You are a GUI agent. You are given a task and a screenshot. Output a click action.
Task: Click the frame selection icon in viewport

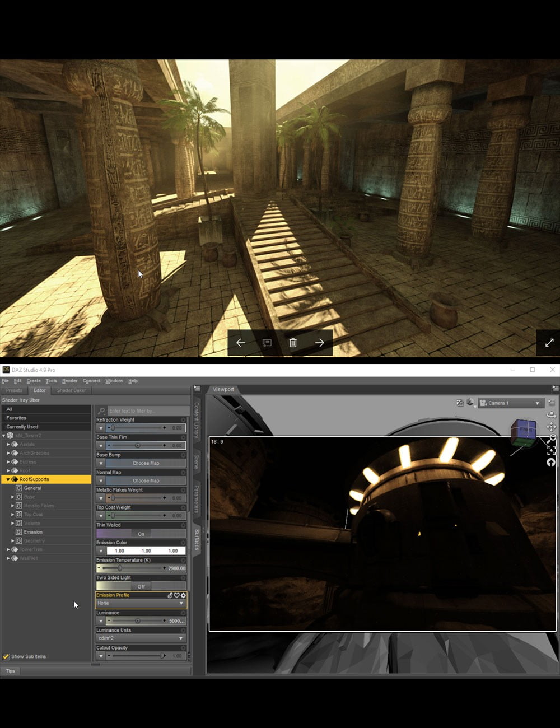[551, 450]
